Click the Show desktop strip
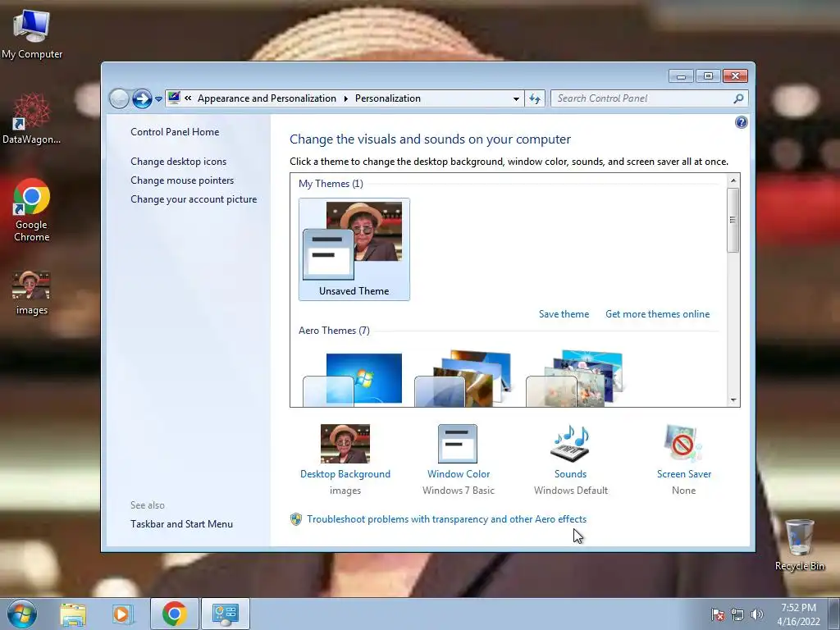The width and height of the screenshot is (840, 630). click(x=834, y=614)
